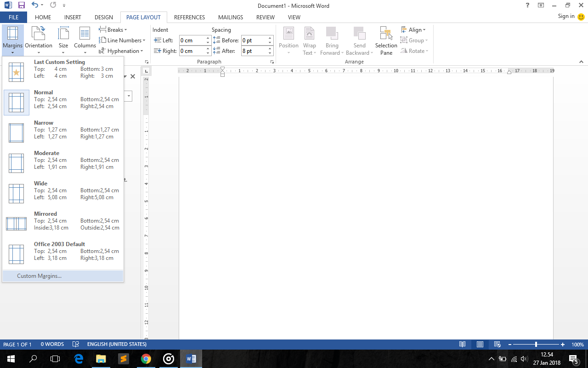Viewport: 588px width, 368px height.
Task: Click the Wrap Text button
Action: (x=310, y=40)
